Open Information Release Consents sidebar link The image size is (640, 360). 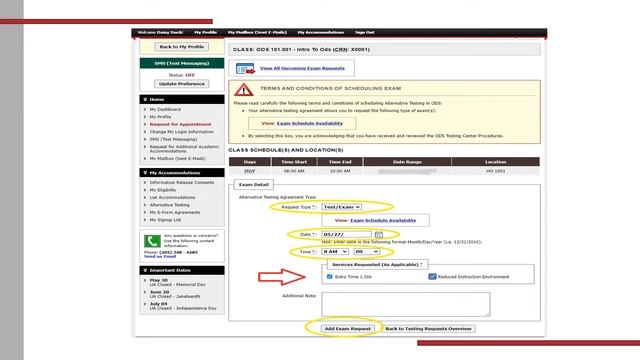[x=182, y=182]
